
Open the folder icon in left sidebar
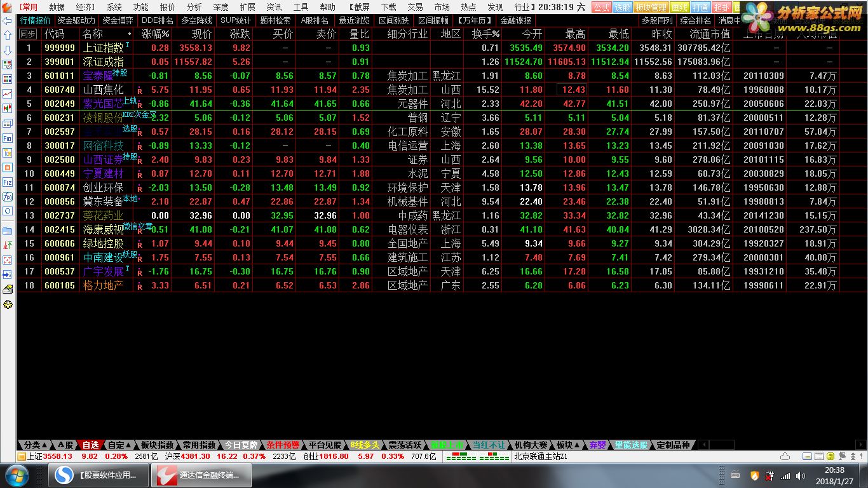pyautogui.click(x=8, y=230)
